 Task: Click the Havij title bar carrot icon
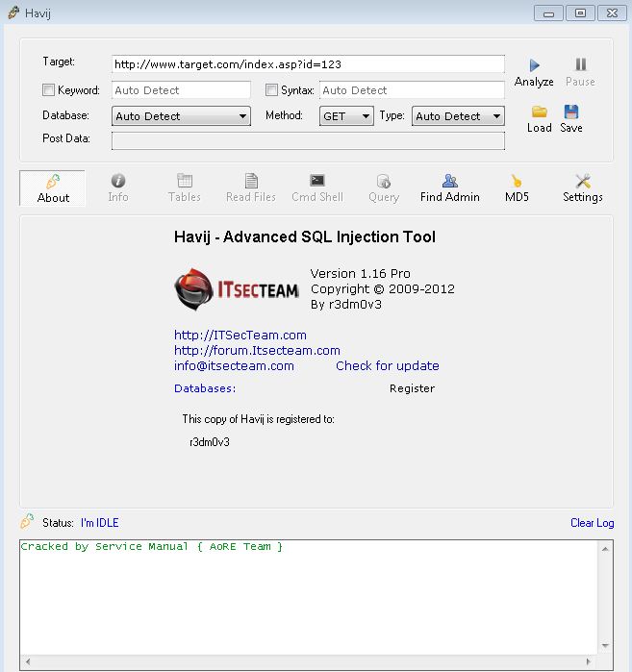pos(13,12)
